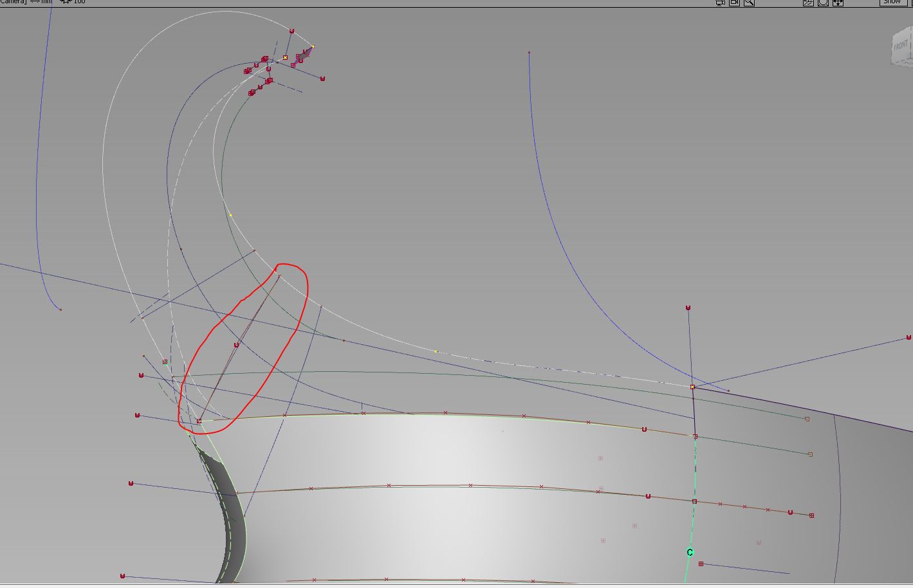Click the four-arrow move/maximize view icon
The image size is (913, 588).
coord(838,3)
